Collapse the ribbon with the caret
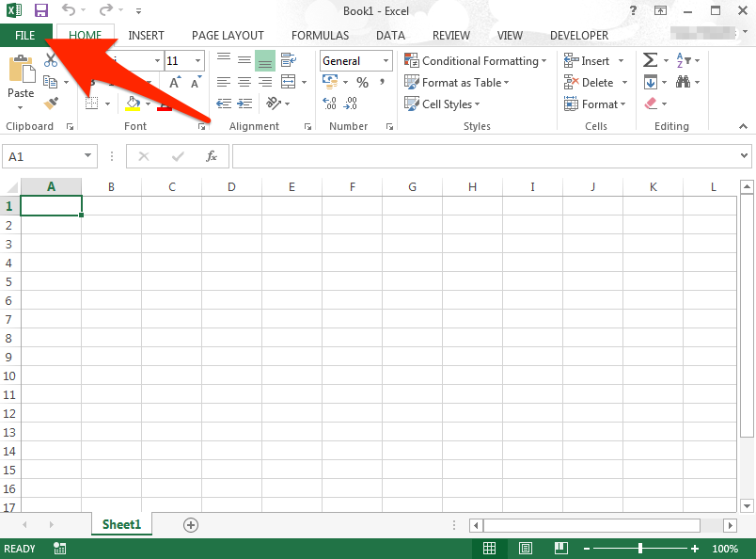The image size is (756, 559). 743,126
